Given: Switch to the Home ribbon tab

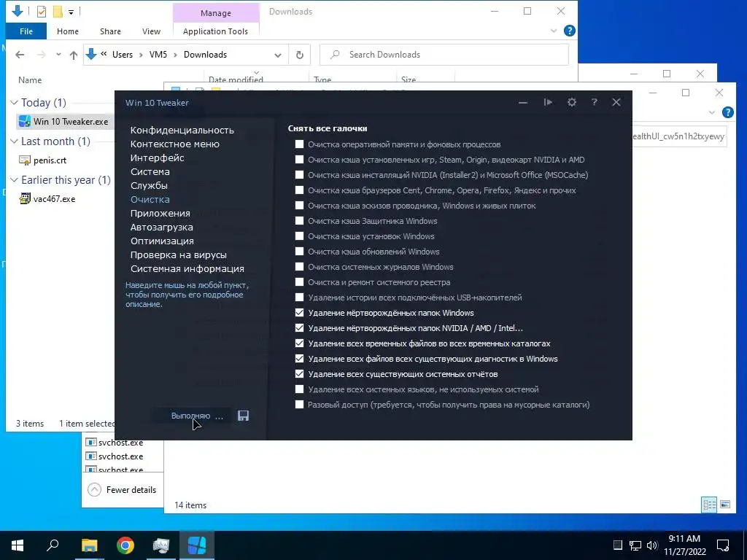Looking at the screenshot, I should (x=68, y=31).
